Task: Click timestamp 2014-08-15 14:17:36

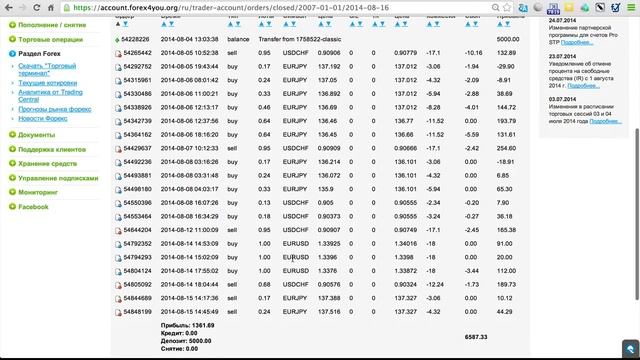Action: click(x=189, y=298)
